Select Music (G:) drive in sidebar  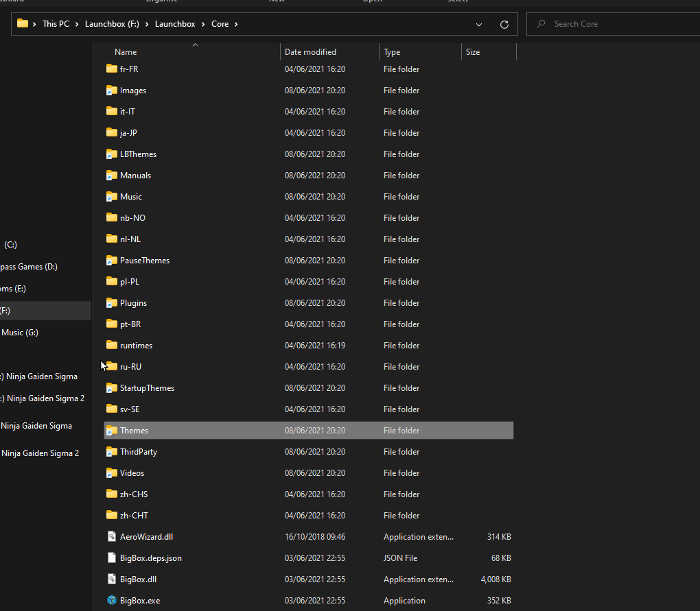click(20, 333)
